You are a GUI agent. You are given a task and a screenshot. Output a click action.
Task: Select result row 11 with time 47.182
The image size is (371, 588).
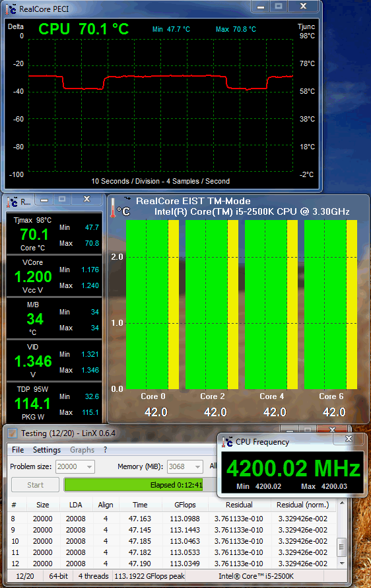172,552
